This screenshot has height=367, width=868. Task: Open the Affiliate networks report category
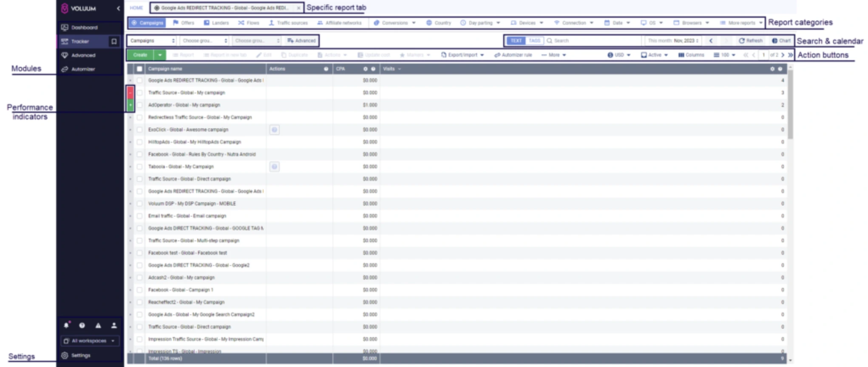[340, 23]
